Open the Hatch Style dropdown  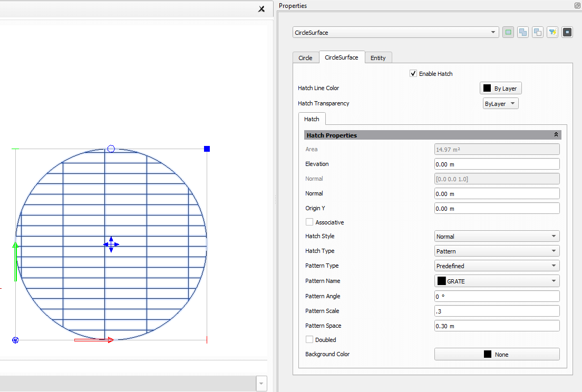point(497,237)
